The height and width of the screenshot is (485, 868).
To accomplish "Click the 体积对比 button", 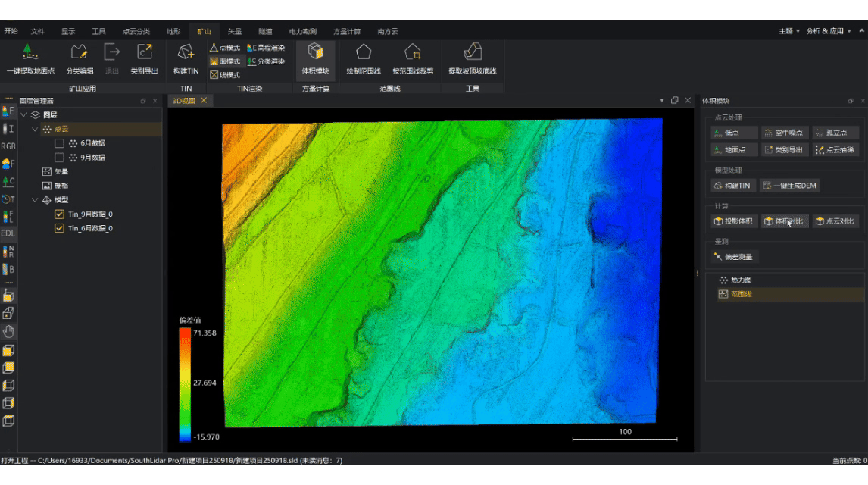I will pos(784,221).
